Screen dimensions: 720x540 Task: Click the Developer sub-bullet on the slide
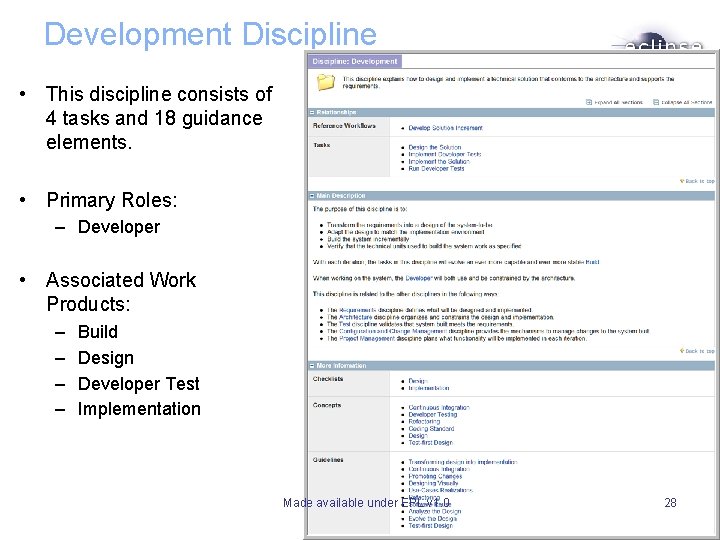(119, 227)
